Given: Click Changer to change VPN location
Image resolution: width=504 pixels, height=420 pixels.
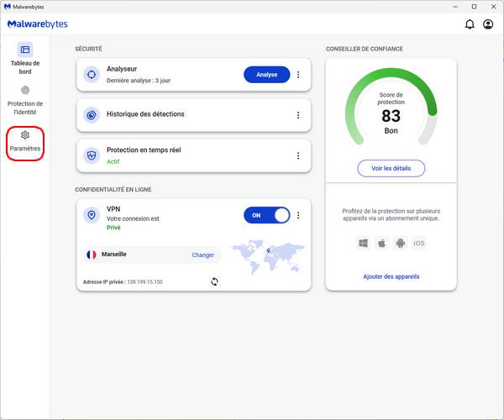Looking at the screenshot, I should (202, 255).
